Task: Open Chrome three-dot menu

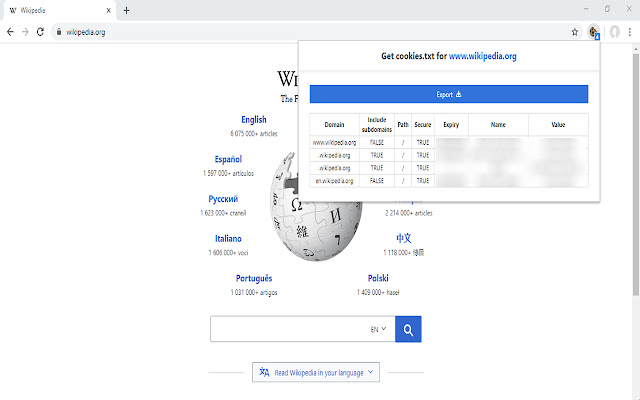Action: (x=630, y=32)
